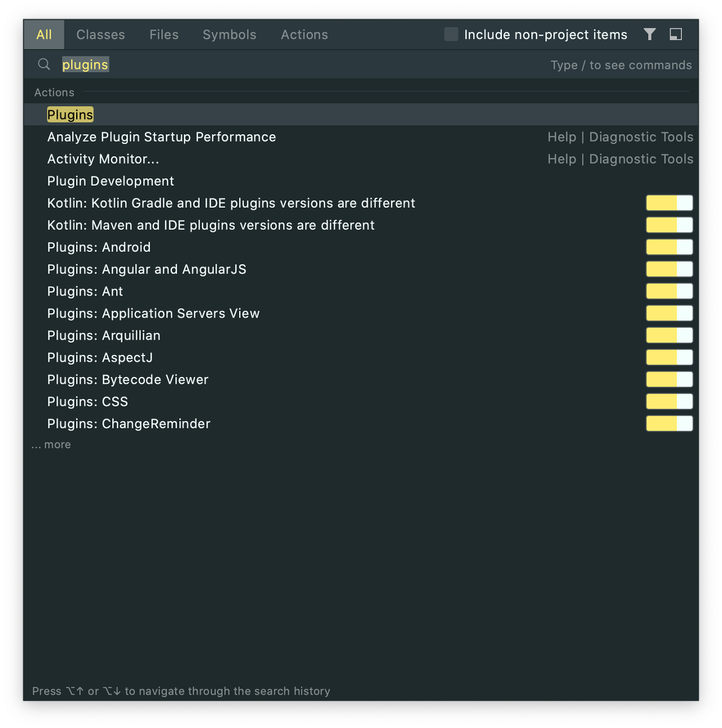
Task: Toggle the Plugins: ChangeReminder switch
Action: (x=670, y=423)
